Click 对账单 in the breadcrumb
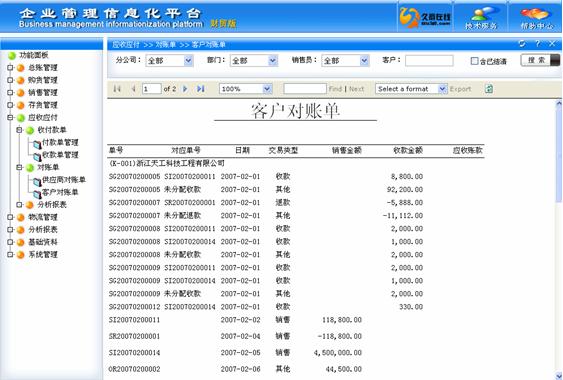This screenshot has width=563, height=380. 166,45
